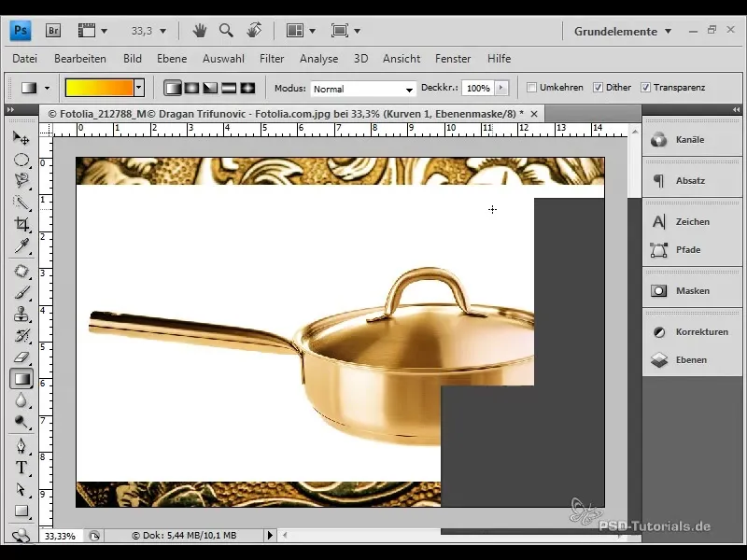Open the Ebene menu
The image size is (747, 560).
click(172, 59)
